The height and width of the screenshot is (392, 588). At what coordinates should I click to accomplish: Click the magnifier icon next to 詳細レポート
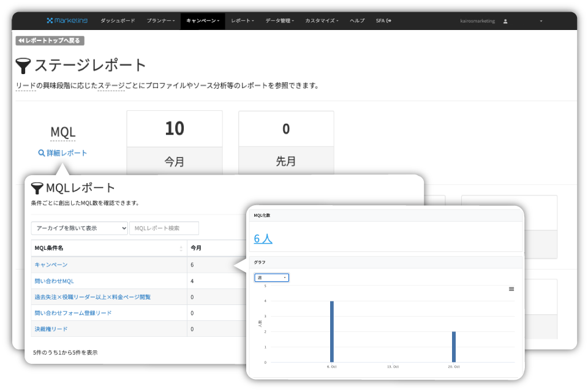click(x=41, y=153)
